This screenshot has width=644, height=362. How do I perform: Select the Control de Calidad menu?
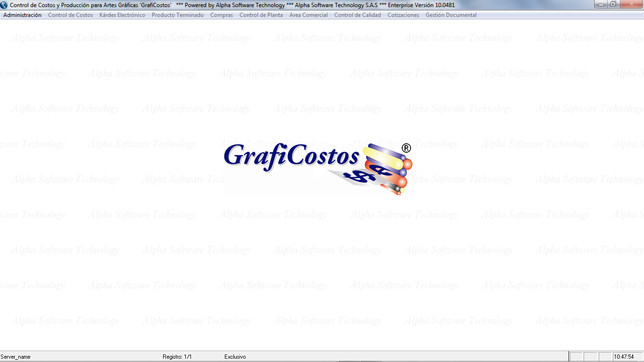point(357,15)
